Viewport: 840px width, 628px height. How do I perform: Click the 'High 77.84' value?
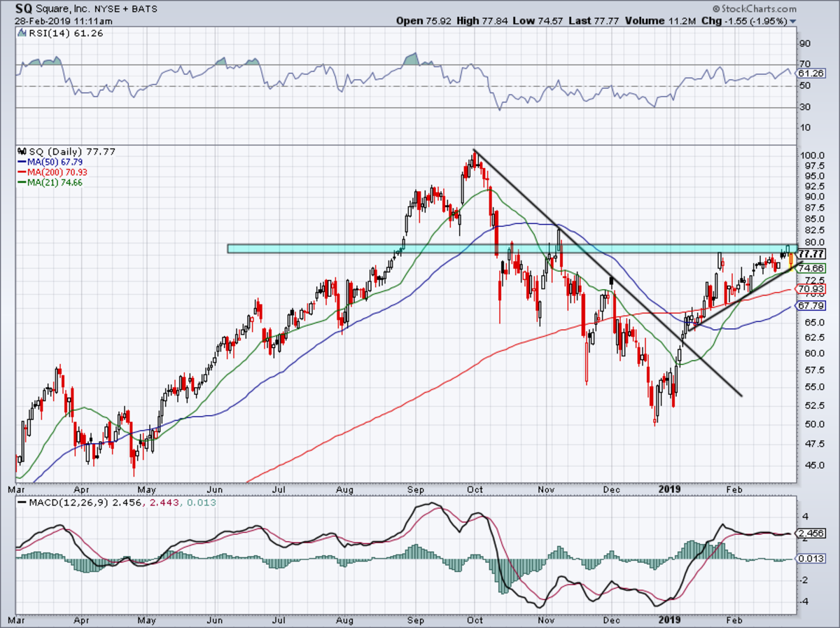pyautogui.click(x=482, y=21)
